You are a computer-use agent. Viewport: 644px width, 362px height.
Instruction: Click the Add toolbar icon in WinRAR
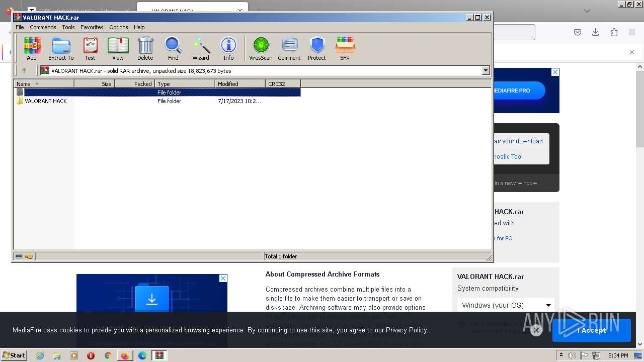tap(32, 49)
